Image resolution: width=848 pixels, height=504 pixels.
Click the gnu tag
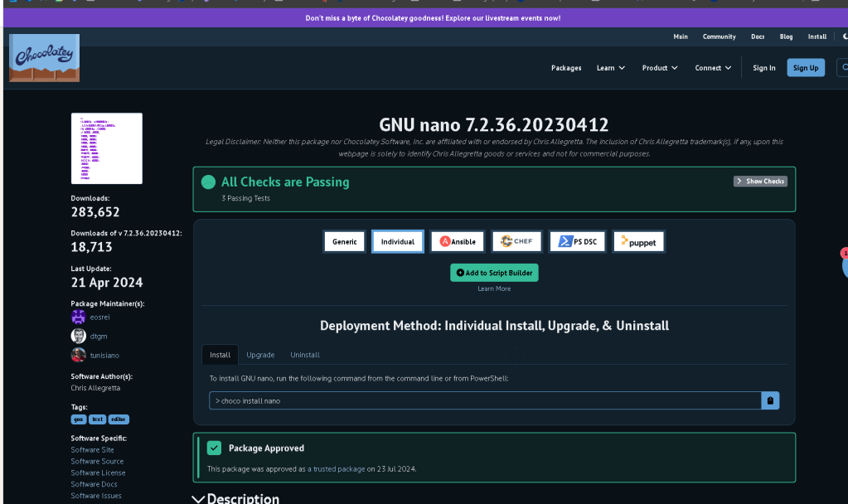(79, 419)
